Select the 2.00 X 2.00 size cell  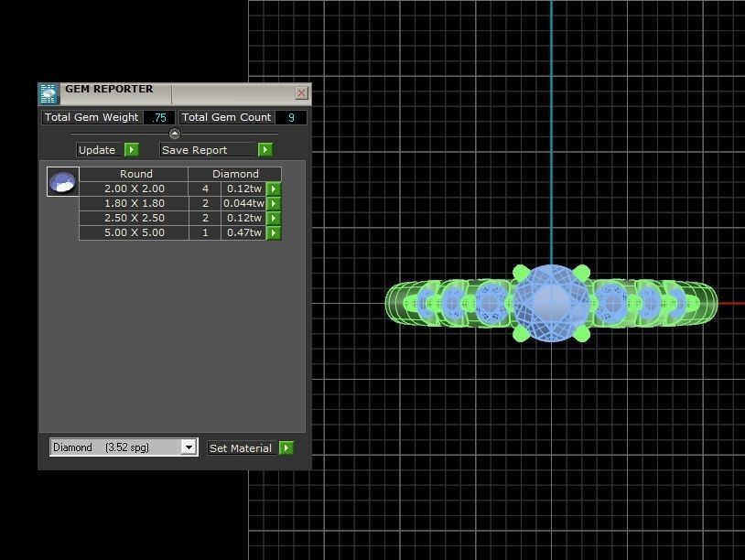click(x=134, y=188)
